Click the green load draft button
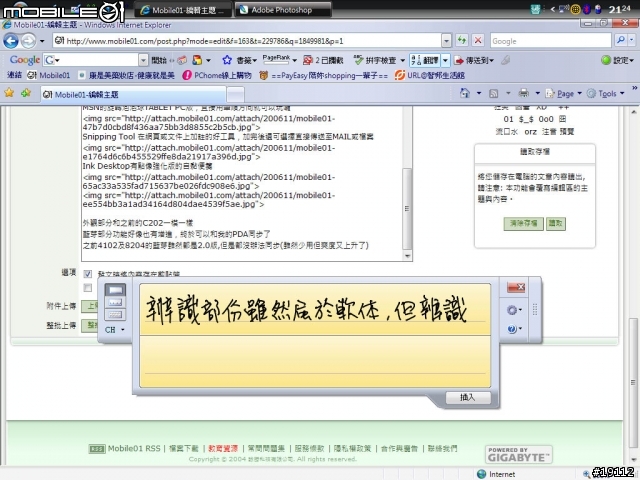 tap(556, 224)
